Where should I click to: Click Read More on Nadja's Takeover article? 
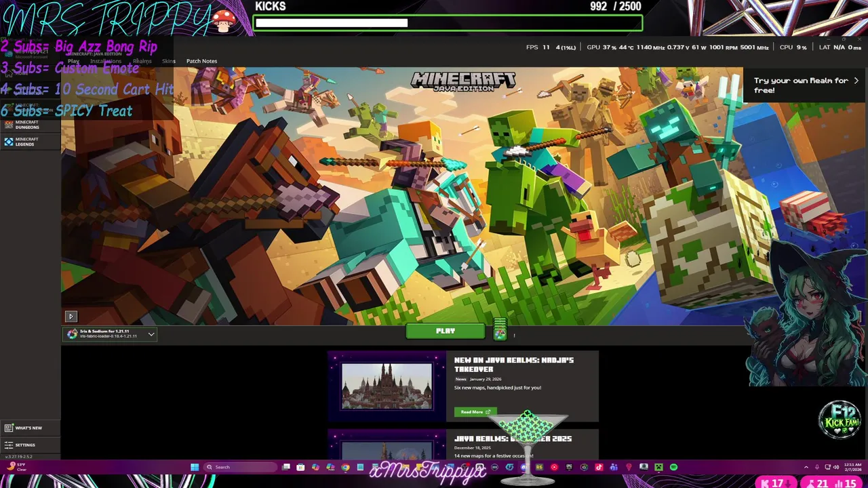click(475, 411)
